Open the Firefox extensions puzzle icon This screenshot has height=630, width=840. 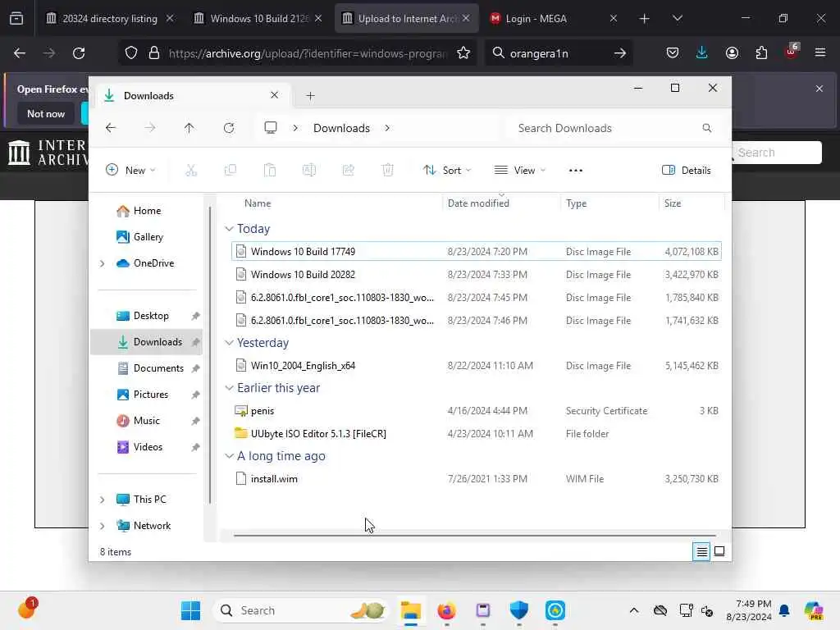pyautogui.click(x=761, y=52)
